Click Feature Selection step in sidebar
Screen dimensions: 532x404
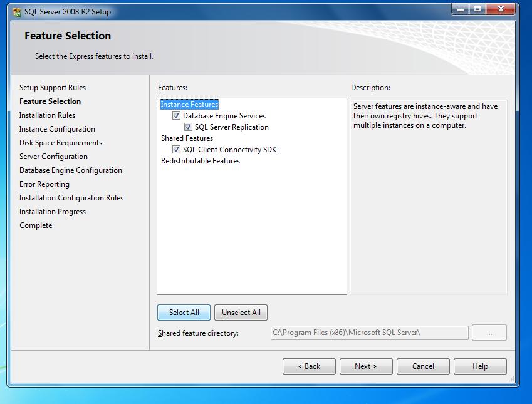(50, 101)
